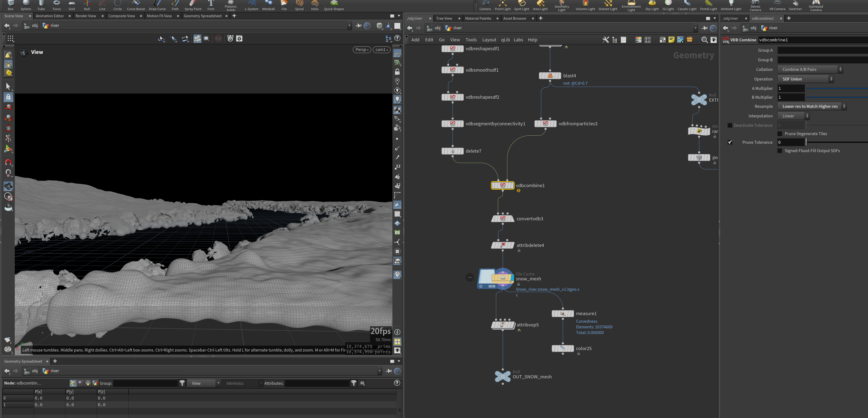
Task: Toggle points attribute class in spreadsheet
Action: pyautogui.click(x=73, y=383)
